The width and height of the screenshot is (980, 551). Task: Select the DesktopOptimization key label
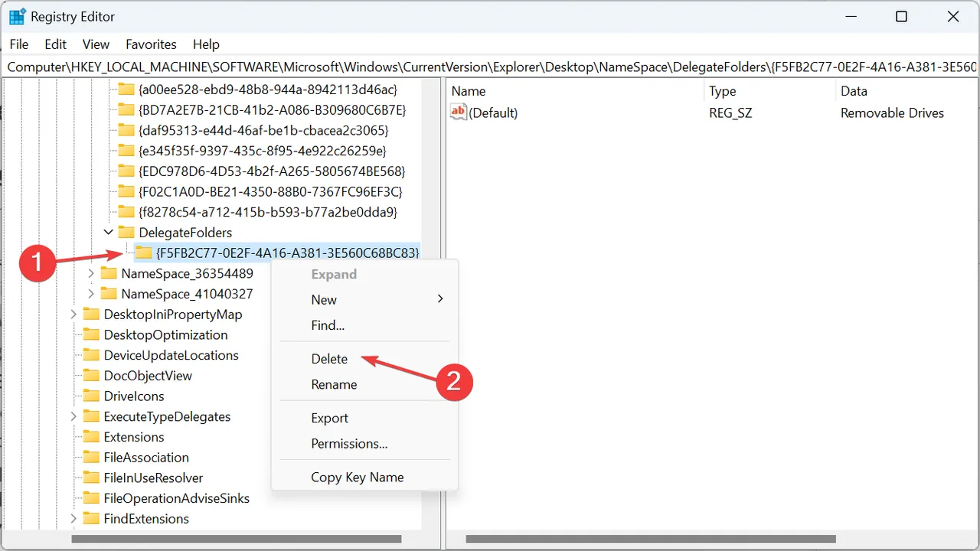pyautogui.click(x=165, y=335)
